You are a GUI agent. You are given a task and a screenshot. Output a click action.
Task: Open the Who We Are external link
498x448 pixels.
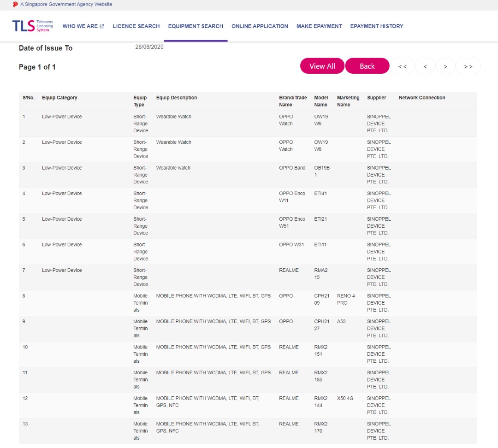pyautogui.click(x=83, y=26)
